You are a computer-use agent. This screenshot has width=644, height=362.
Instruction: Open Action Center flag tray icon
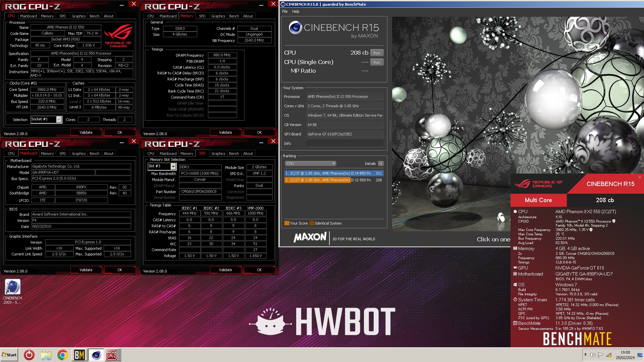click(601, 355)
